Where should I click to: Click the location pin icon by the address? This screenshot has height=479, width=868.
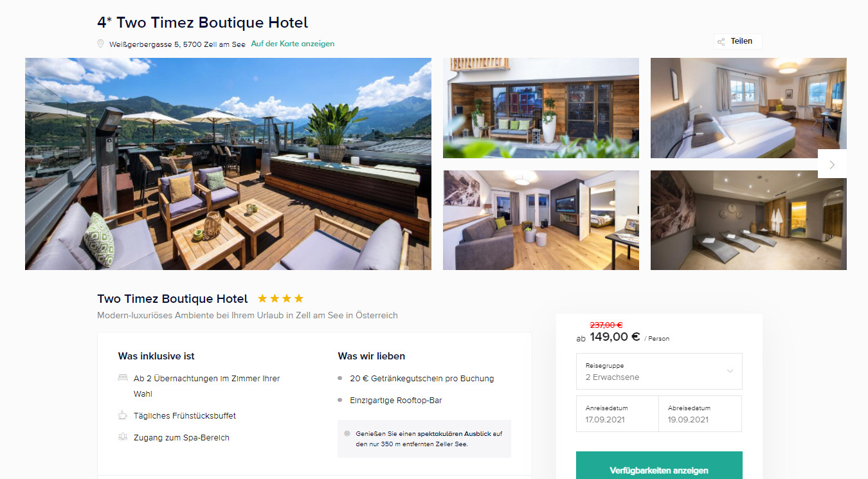tap(100, 44)
